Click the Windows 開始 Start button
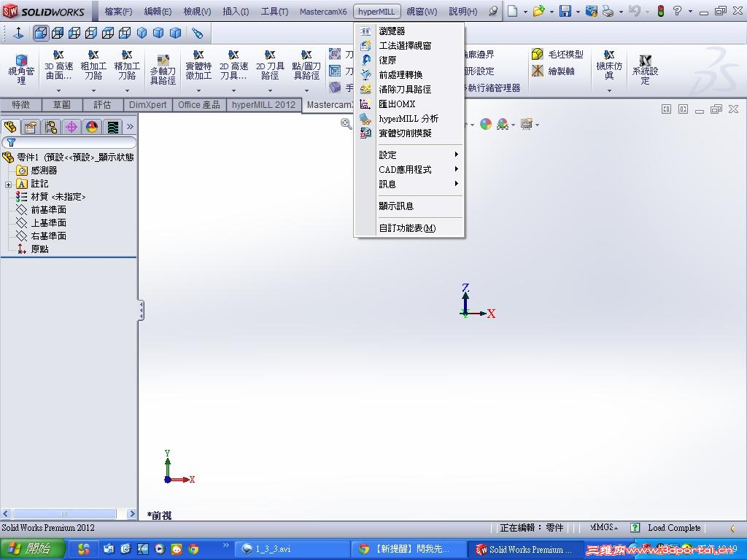 [x=32, y=549]
